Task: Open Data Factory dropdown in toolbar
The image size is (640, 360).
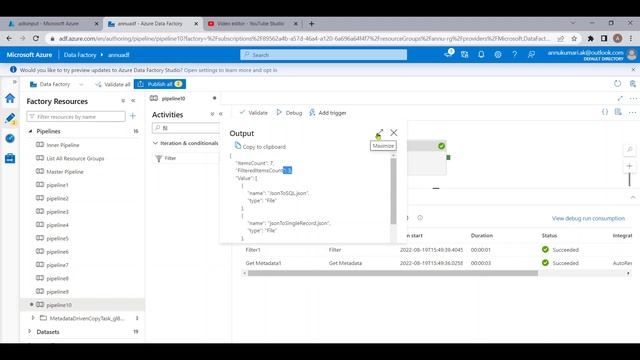Action: (56, 84)
